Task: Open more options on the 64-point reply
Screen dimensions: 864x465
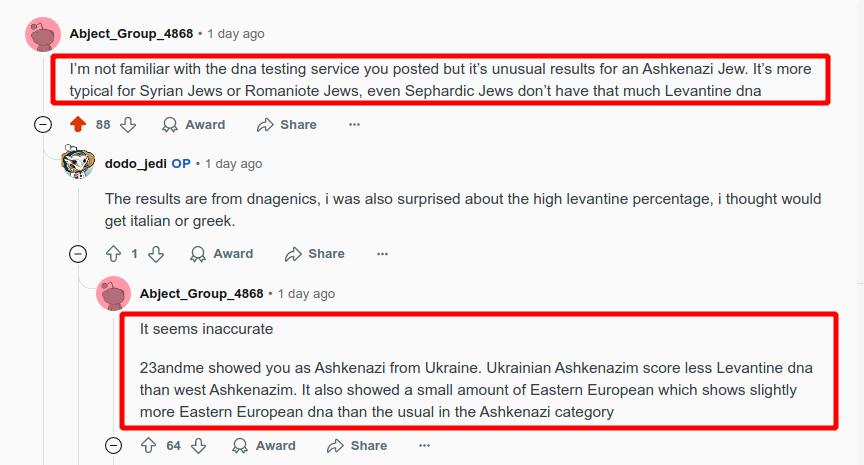Action: 424,446
